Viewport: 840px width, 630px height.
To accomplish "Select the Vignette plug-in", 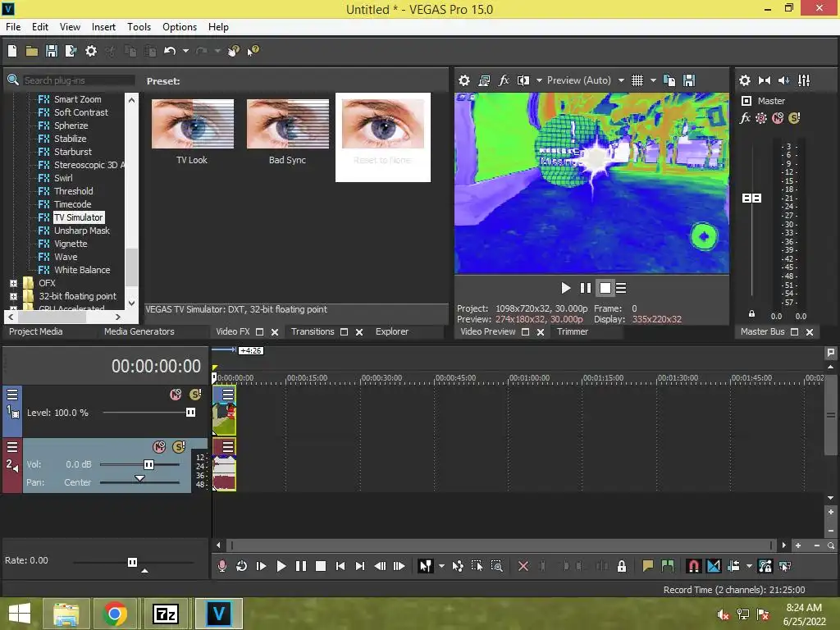I will (71, 244).
